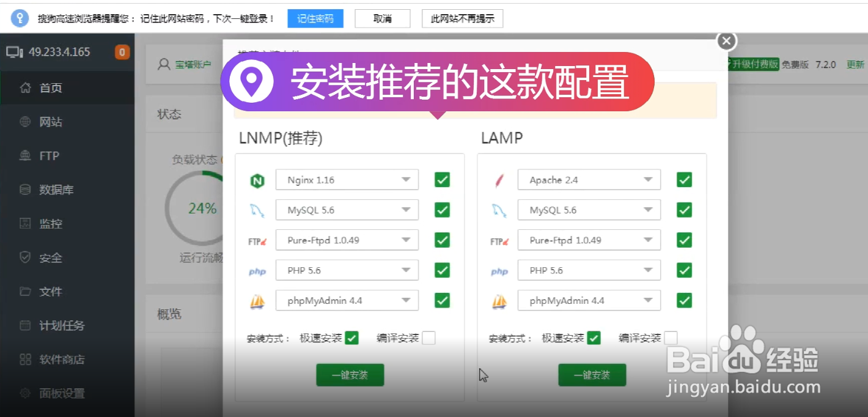This screenshot has width=868, height=417.
Task: Click the globe icon beside 网站
Action: (25, 122)
